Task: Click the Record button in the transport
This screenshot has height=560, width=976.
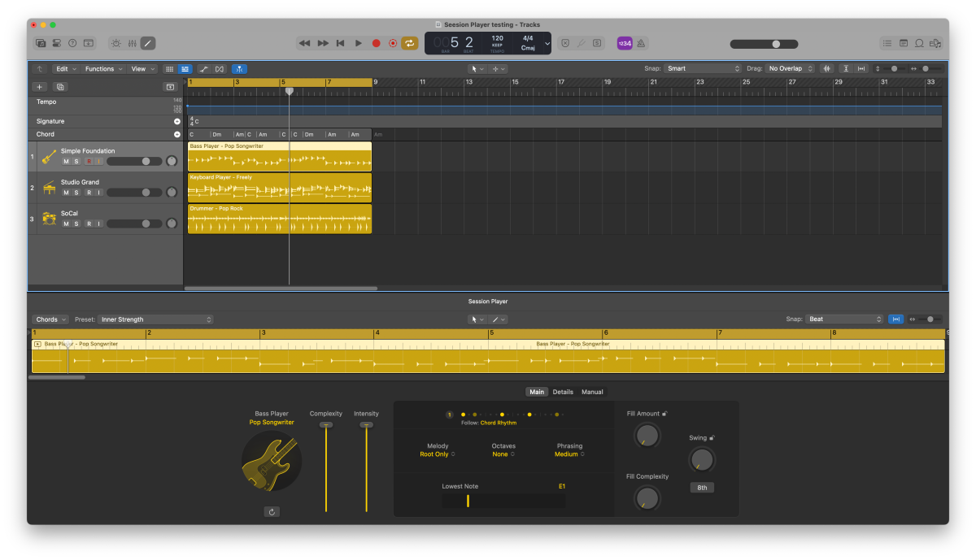Action: 375,43
